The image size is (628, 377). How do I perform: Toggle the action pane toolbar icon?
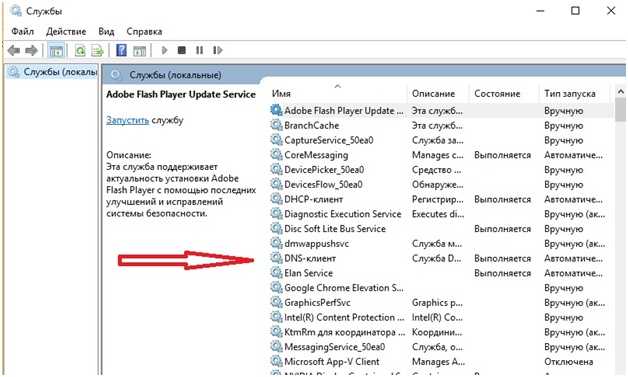[139, 50]
